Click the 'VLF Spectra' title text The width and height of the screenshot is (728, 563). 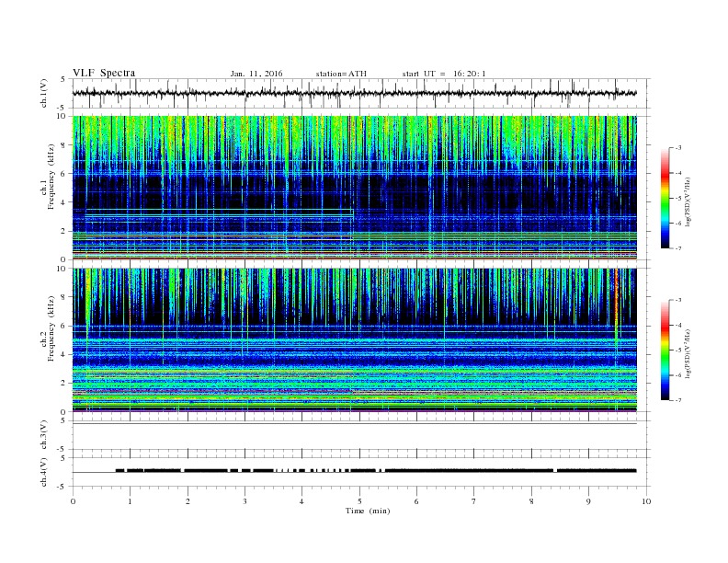click(x=104, y=73)
